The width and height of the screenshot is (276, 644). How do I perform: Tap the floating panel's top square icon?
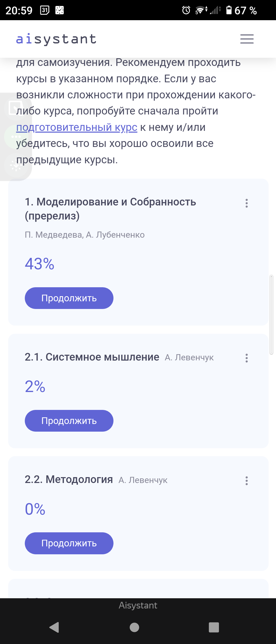click(15, 108)
